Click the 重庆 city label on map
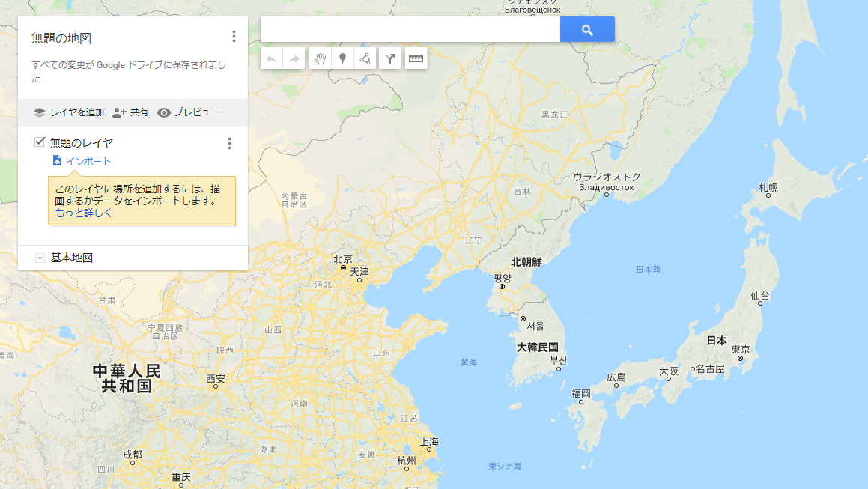The height and width of the screenshot is (489, 868). tap(181, 477)
